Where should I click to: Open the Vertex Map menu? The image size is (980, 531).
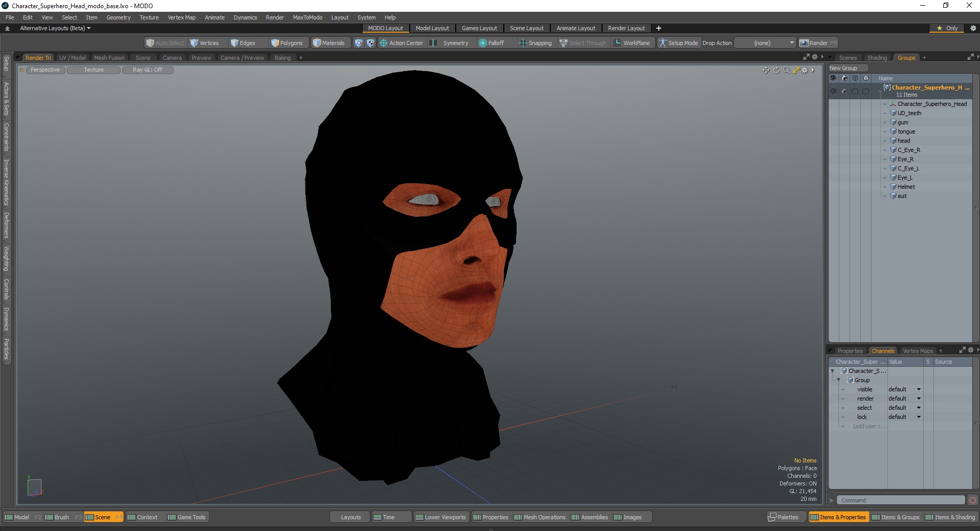[182, 17]
